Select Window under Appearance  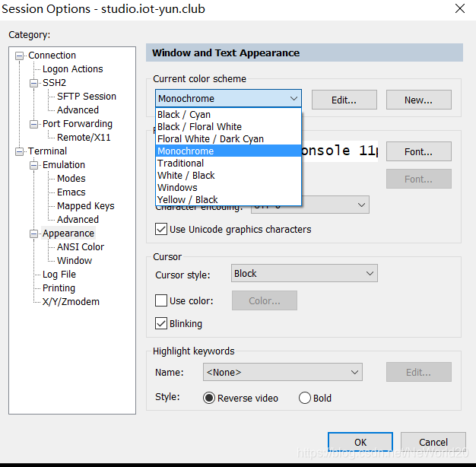75,261
